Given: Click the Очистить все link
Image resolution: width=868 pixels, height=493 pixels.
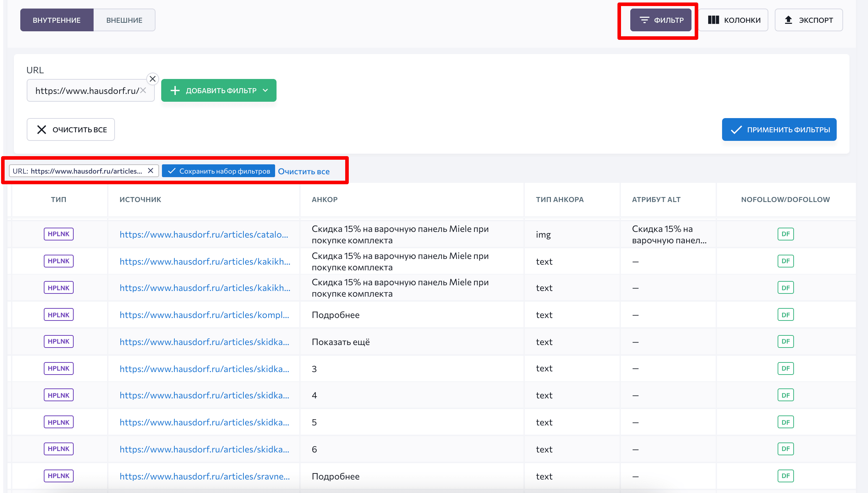Looking at the screenshot, I should point(304,171).
